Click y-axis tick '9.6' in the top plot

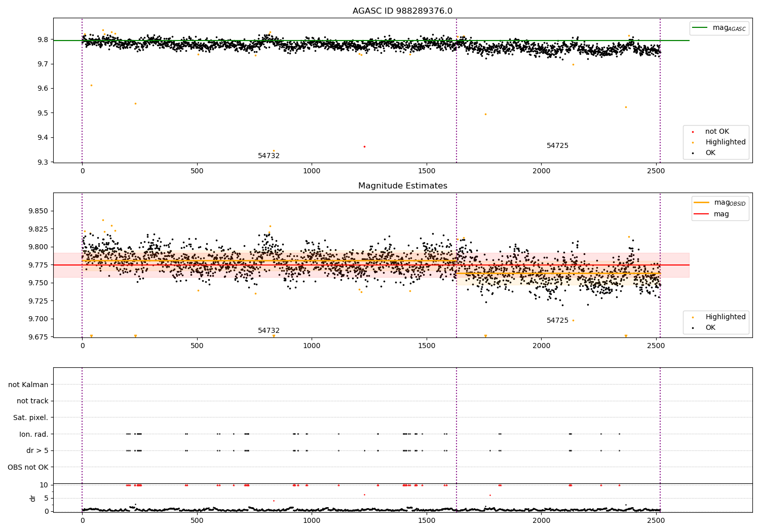(x=43, y=89)
